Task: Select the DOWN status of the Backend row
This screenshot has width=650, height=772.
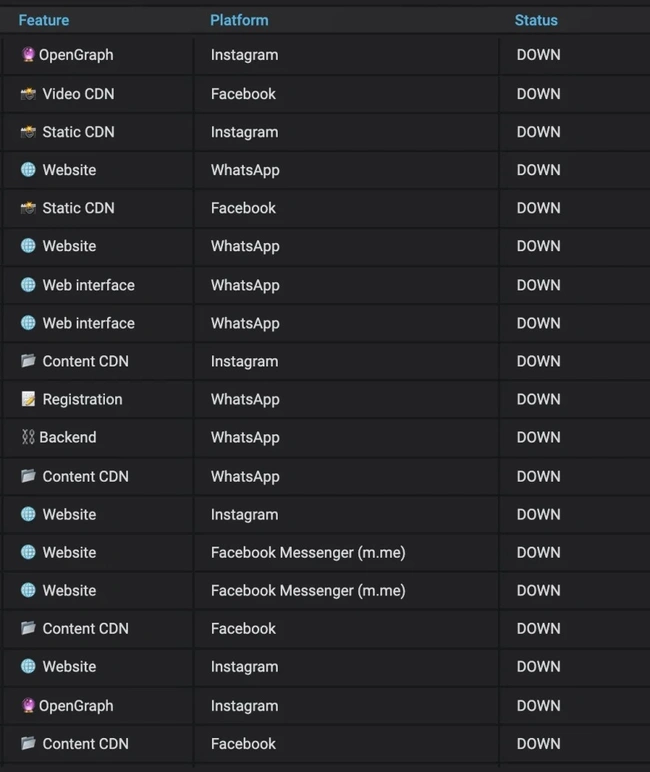Action: coord(538,437)
